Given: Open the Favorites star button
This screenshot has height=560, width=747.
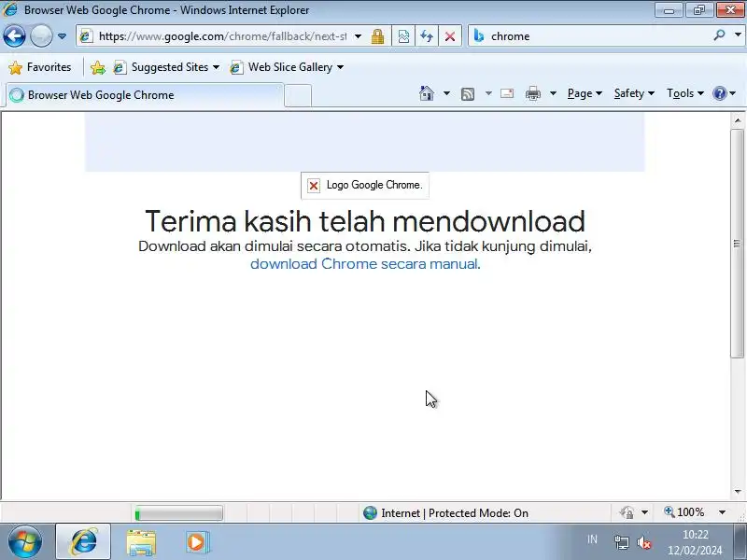Looking at the screenshot, I should (x=40, y=67).
